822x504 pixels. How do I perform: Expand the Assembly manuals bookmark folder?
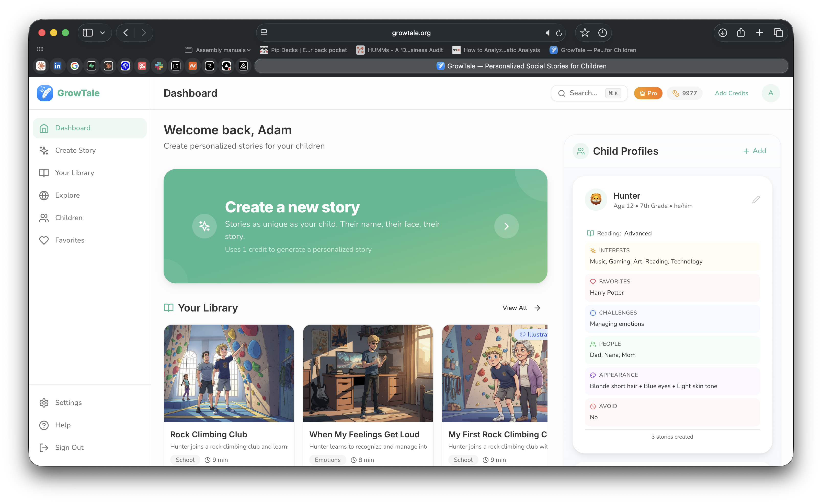click(x=217, y=50)
